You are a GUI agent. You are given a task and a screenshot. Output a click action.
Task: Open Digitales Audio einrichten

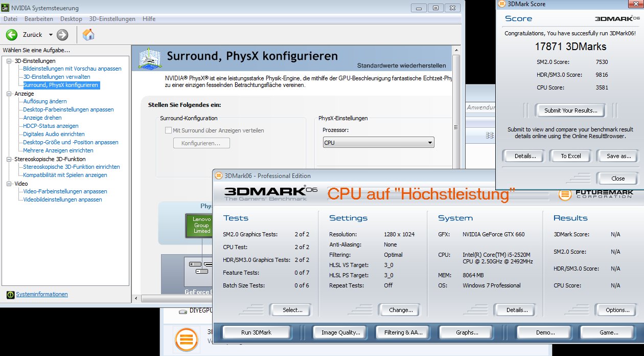point(54,134)
